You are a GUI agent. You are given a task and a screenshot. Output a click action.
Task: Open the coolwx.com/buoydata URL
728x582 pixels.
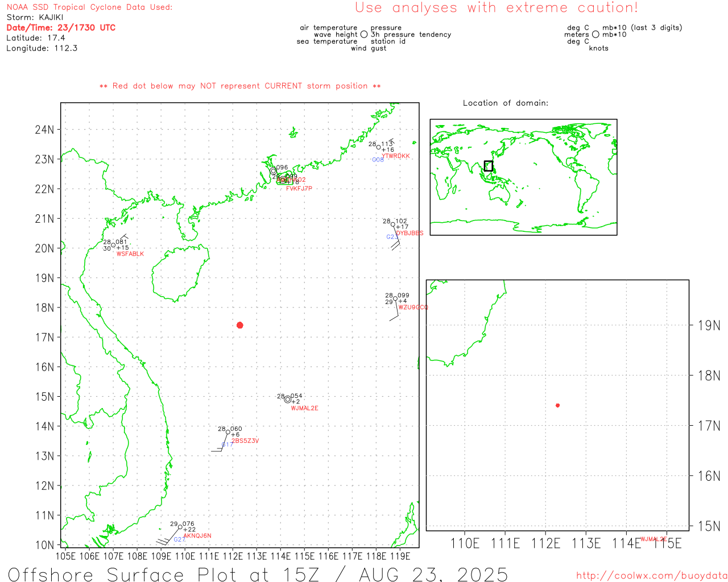coord(652,576)
